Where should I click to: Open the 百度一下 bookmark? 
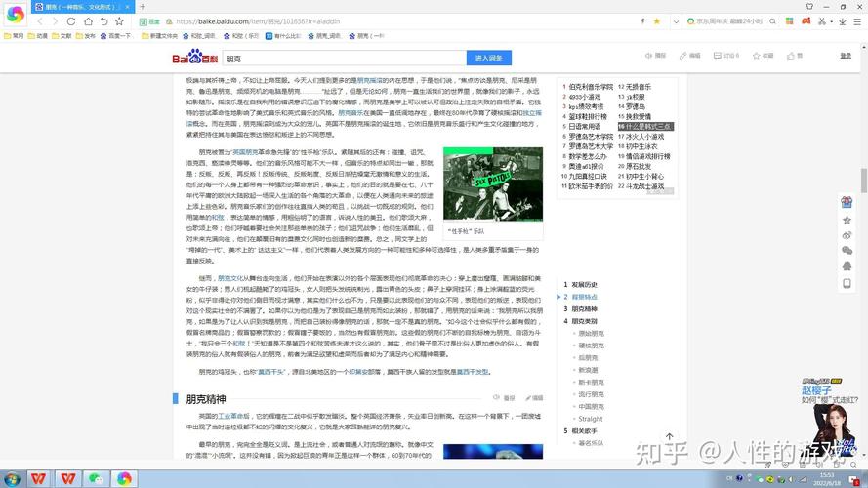pos(115,36)
